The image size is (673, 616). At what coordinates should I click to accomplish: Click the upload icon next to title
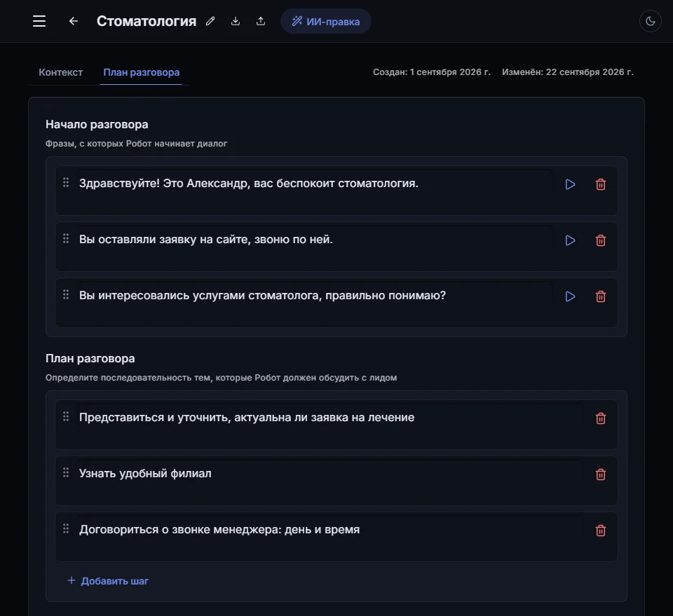pos(261,21)
